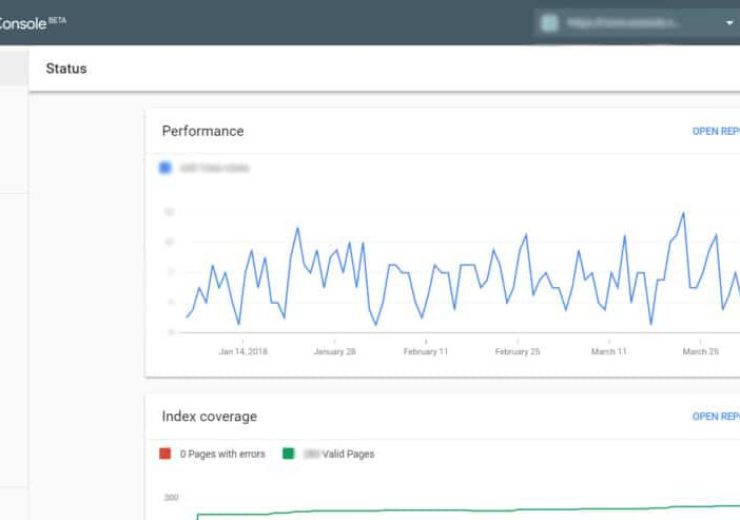This screenshot has height=520, width=740.
Task: Click the Index coverage card title
Action: [210, 416]
